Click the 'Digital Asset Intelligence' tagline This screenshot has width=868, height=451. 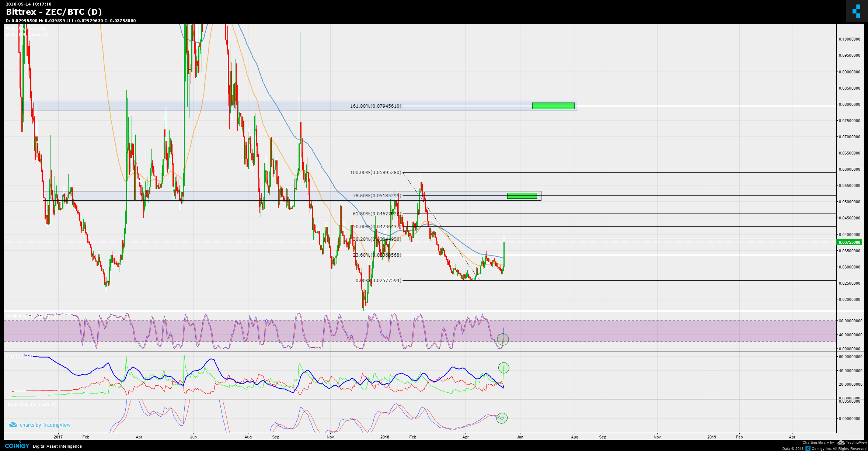tap(57, 446)
